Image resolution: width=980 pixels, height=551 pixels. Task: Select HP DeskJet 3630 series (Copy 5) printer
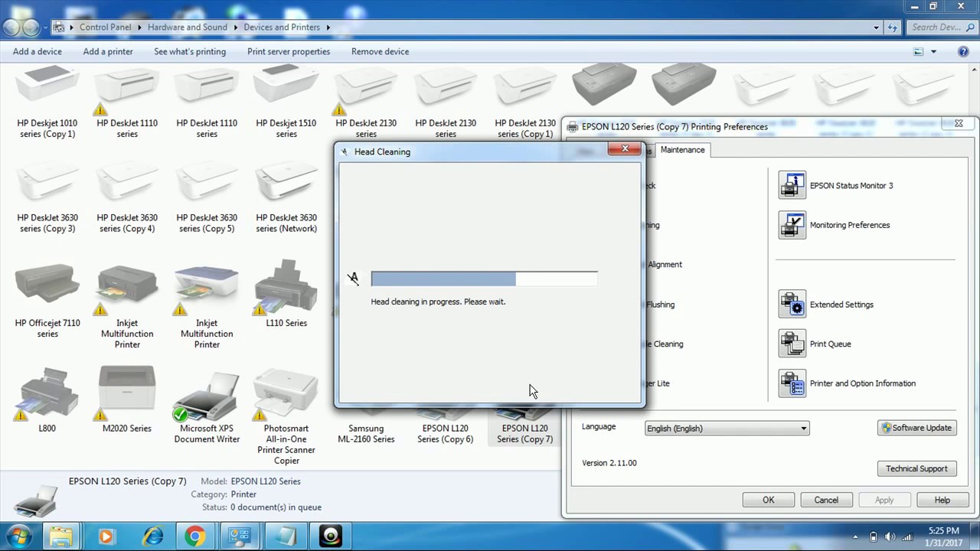[207, 197]
